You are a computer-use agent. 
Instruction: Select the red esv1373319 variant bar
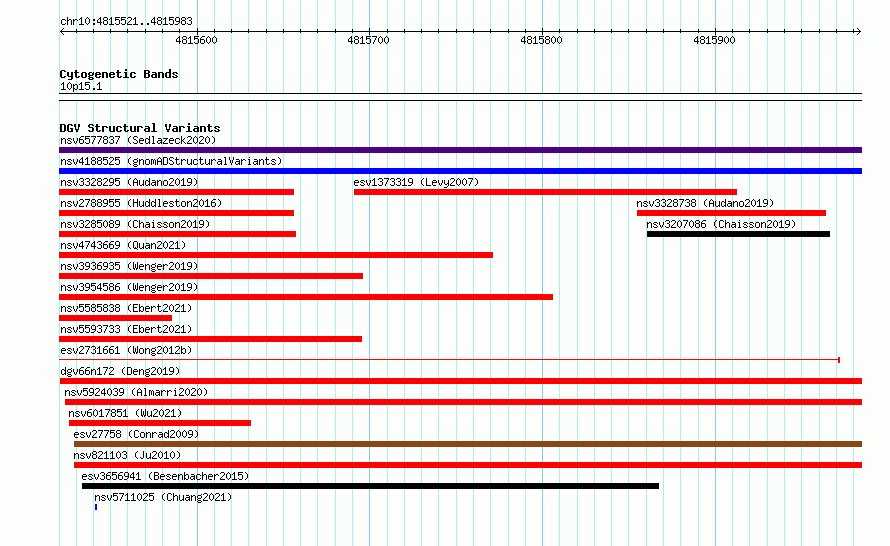point(545,192)
